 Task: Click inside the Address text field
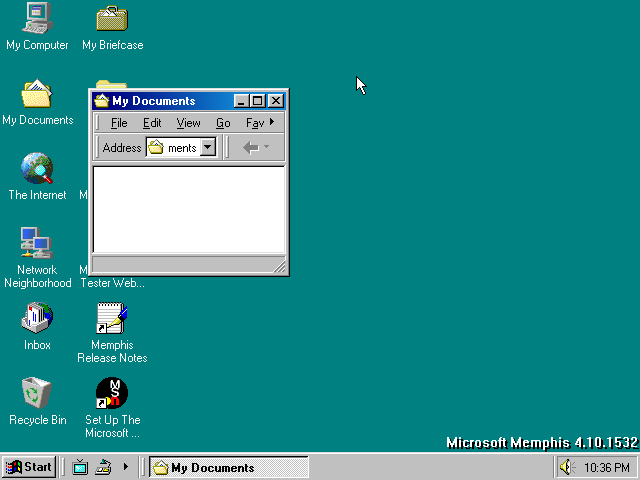(182, 147)
